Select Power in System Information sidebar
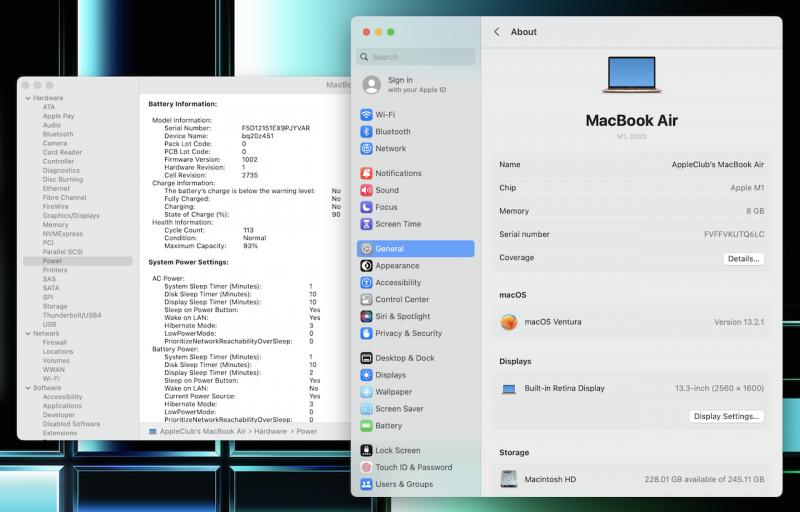Viewport: 800px width, 512px height. [78, 261]
